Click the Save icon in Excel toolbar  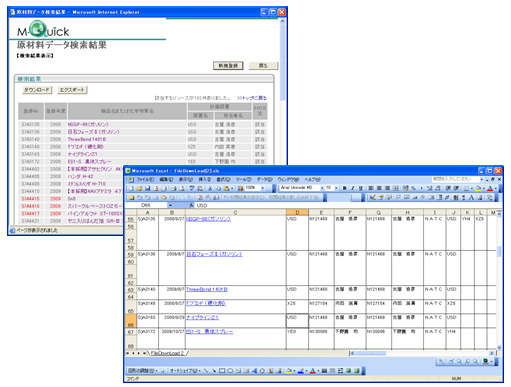tap(148, 188)
